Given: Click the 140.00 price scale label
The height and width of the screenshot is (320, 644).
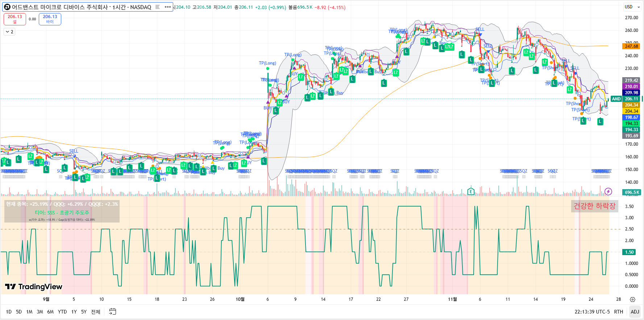Looking at the screenshot, I should click(x=631, y=182).
